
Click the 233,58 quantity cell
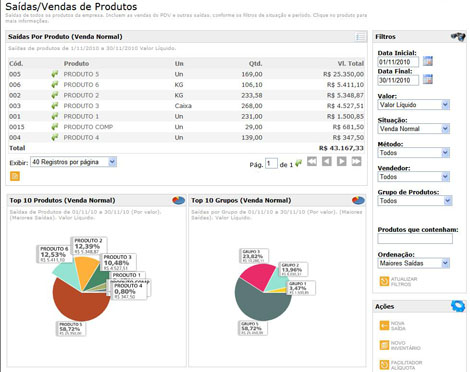pyautogui.click(x=252, y=95)
